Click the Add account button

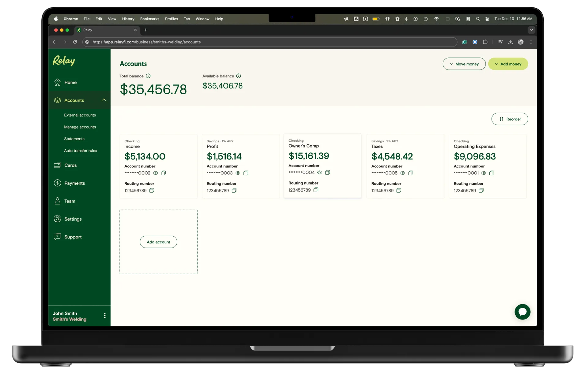[x=158, y=242]
